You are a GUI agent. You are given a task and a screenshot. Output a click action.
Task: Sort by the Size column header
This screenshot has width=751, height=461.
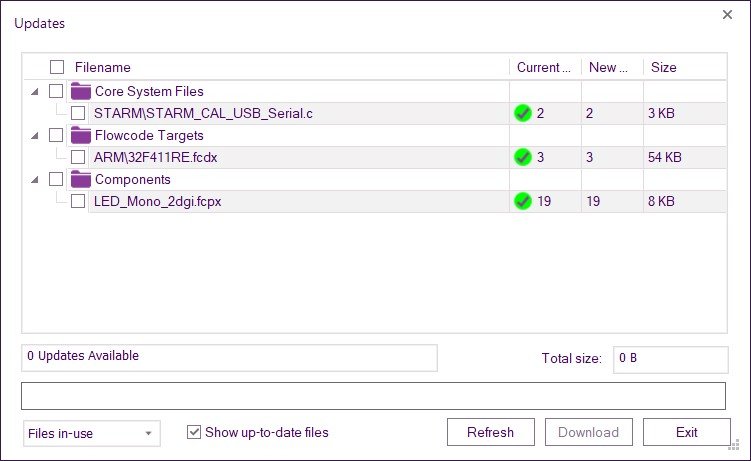(x=685, y=67)
